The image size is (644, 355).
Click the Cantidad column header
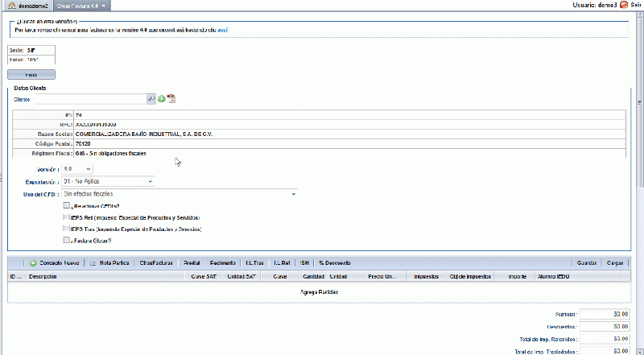pos(313,277)
